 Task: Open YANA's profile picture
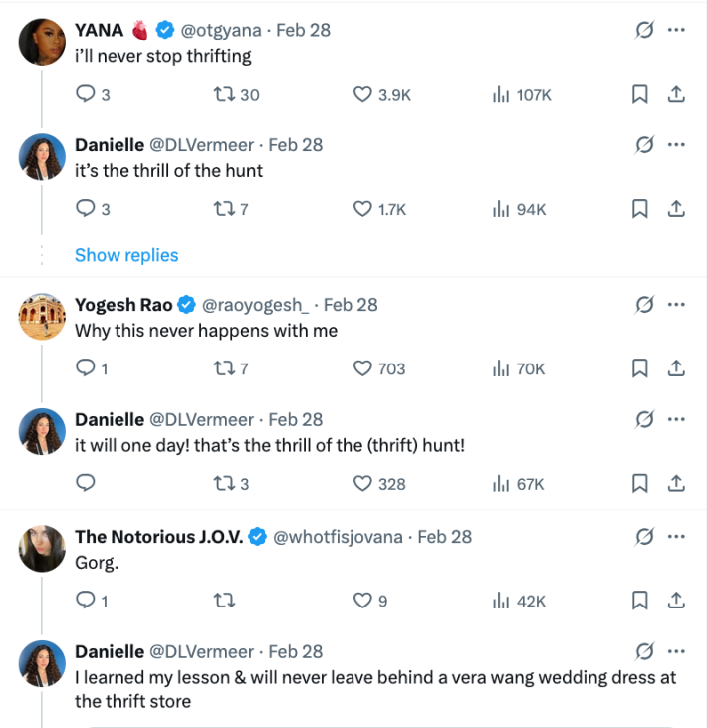coord(43,41)
